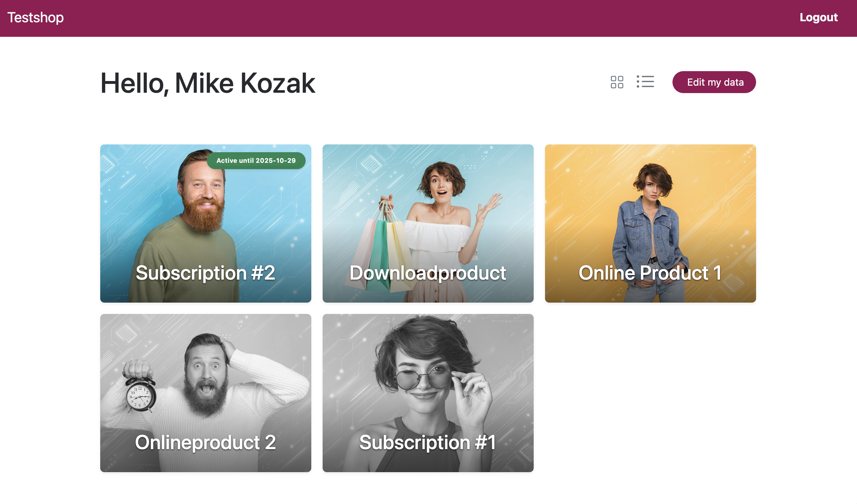
Task: Open the Downloadproduct card title
Action: click(x=428, y=273)
